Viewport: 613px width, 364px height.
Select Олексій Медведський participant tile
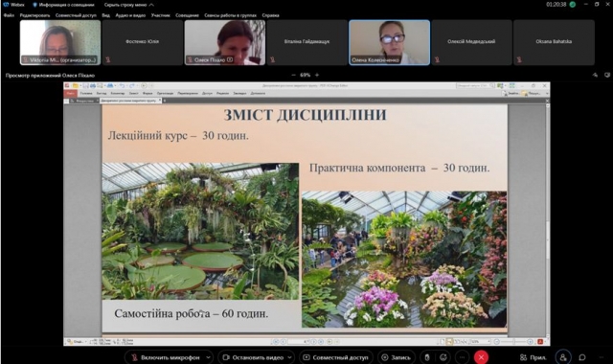tap(471, 42)
